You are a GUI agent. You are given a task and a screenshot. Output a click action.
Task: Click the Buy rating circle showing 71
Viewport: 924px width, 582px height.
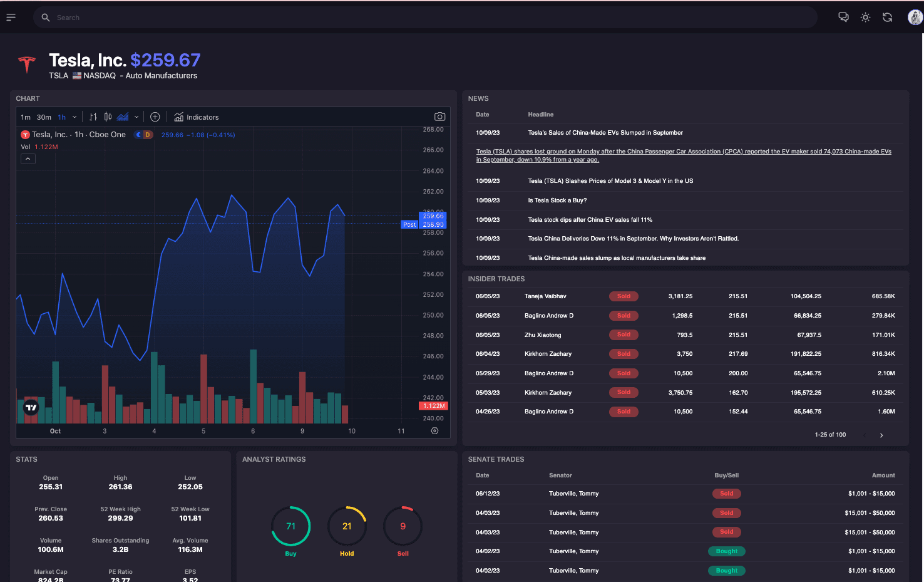pos(290,526)
